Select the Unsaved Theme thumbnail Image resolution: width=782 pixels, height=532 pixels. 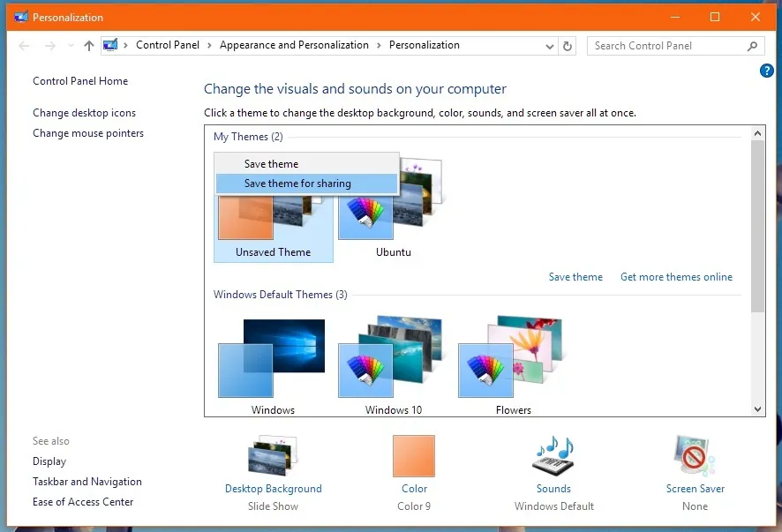pos(274,227)
